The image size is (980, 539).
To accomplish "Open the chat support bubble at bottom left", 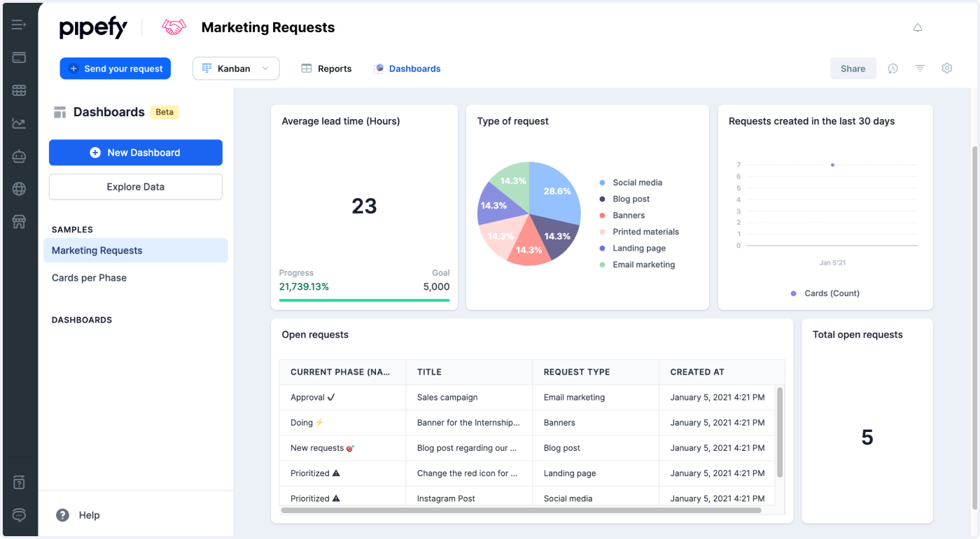I will click(19, 515).
